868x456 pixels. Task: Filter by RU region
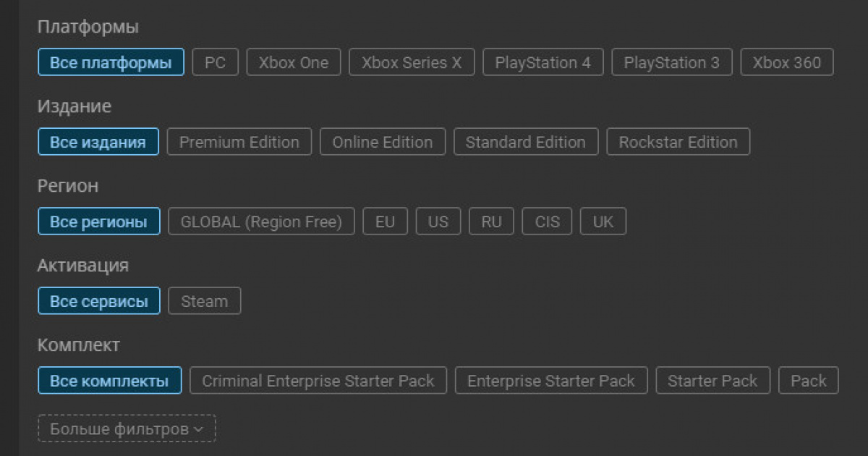point(491,221)
